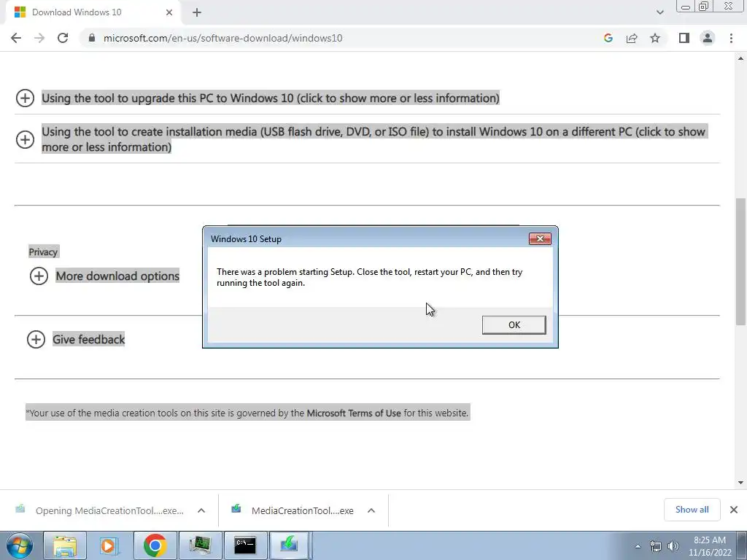Open the Chrome side panel
The height and width of the screenshot is (560, 747).
[x=684, y=38]
